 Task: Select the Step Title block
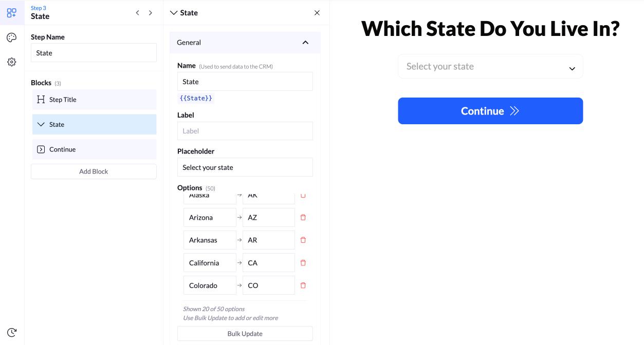point(94,100)
